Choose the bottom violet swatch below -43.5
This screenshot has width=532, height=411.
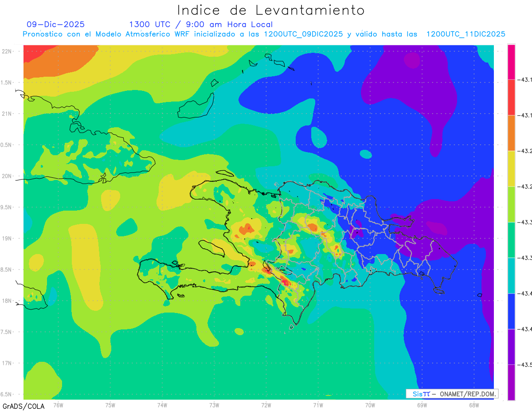coord(511,383)
